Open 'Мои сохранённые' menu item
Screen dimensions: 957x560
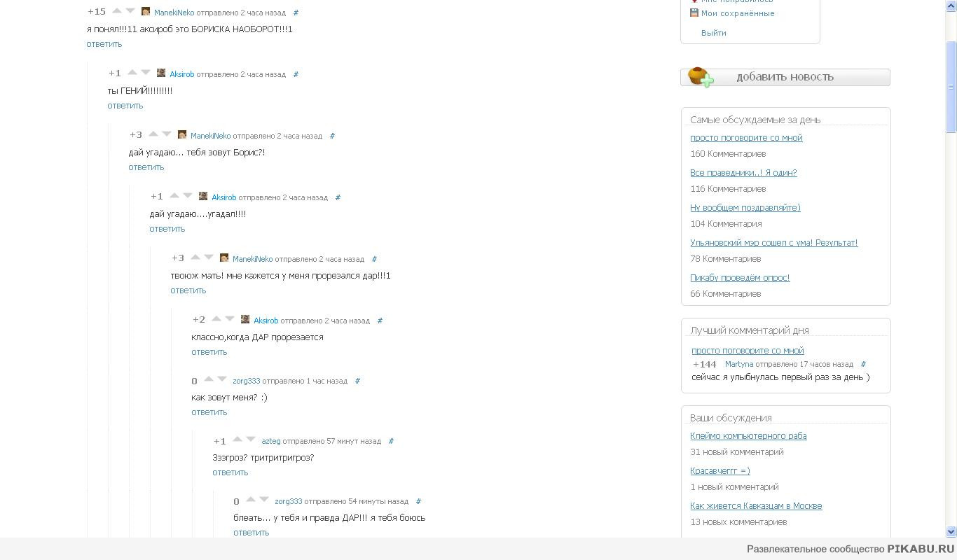point(738,13)
